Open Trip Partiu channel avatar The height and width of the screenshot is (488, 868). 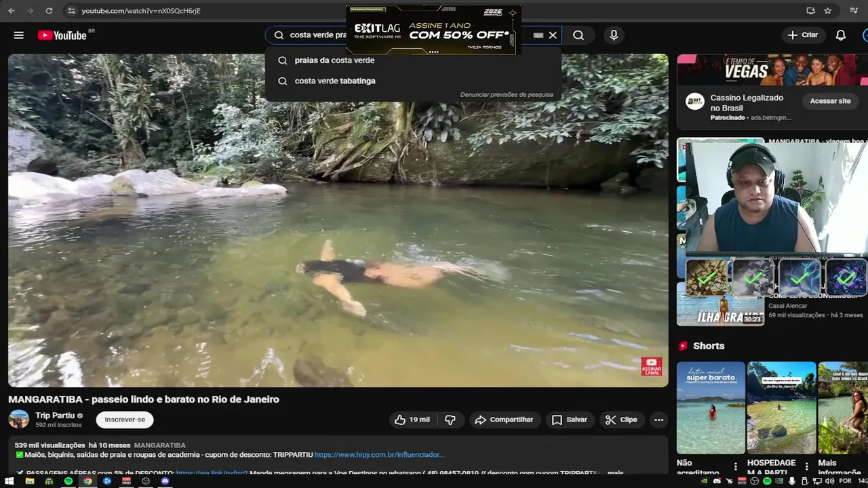click(18, 420)
